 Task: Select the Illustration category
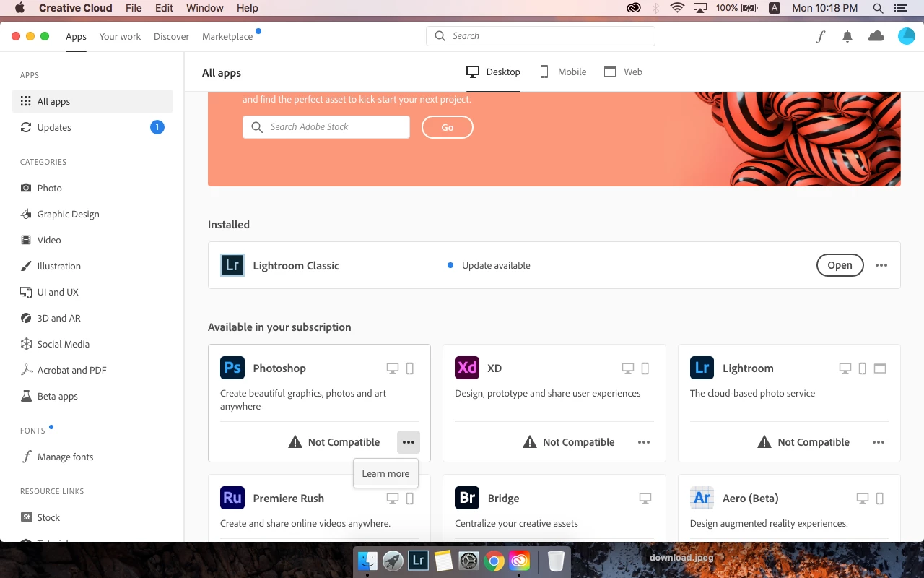(x=92, y=266)
